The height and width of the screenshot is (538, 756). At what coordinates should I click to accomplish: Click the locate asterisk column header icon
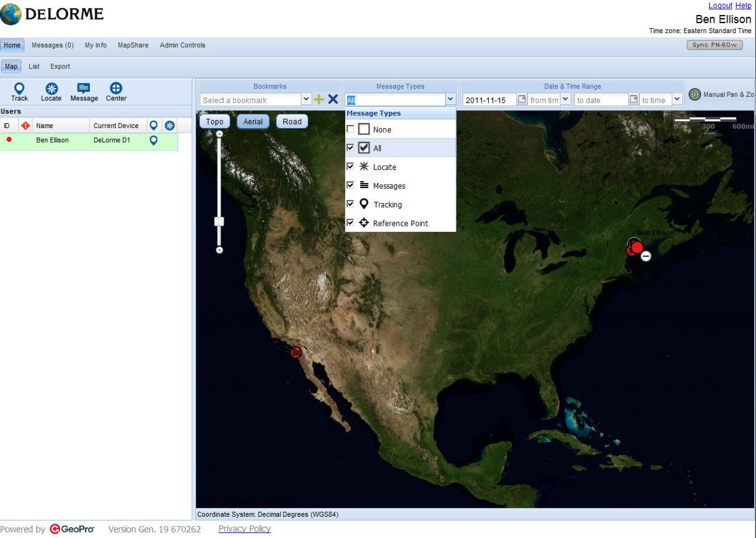click(x=170, y=126)
